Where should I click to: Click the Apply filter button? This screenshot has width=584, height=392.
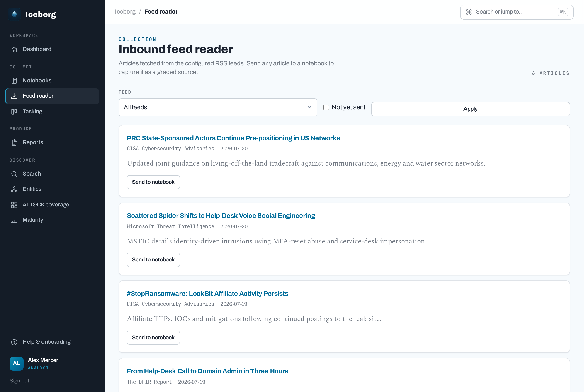pyautogui.click(x=470, y=109)
